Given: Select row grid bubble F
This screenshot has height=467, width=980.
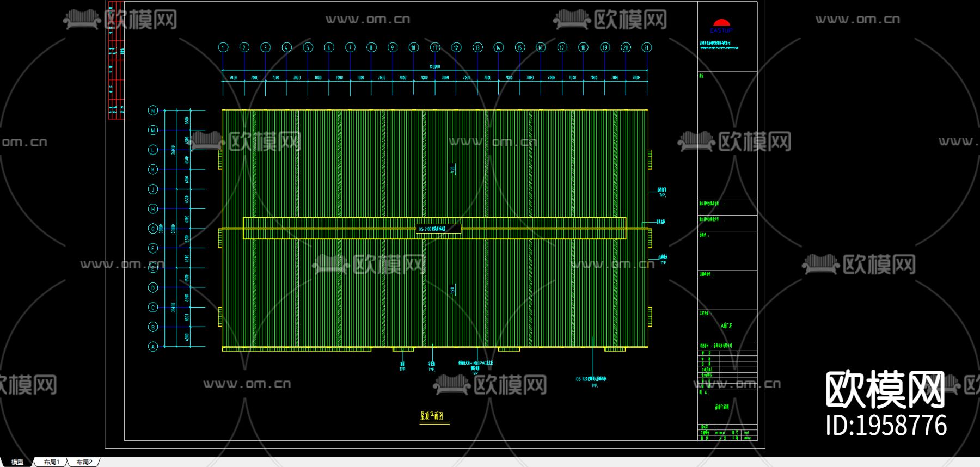Looking at the screenshot, I should click(153, 248).
